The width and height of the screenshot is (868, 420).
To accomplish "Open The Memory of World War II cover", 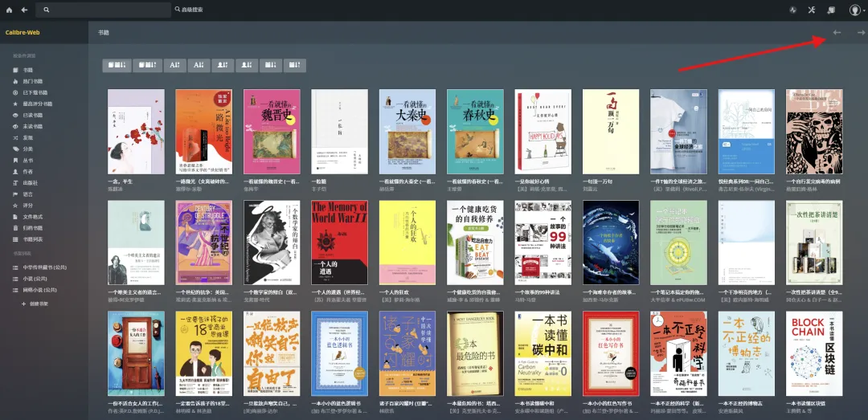I will point(339,243).
